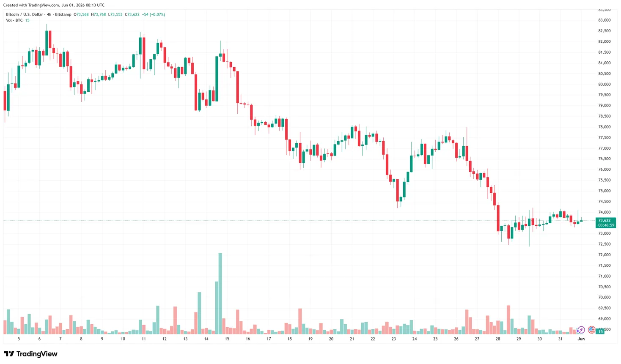Click the 72,000 price axis label
Viewport: 621px width, 364px height.
coord(604,255)
